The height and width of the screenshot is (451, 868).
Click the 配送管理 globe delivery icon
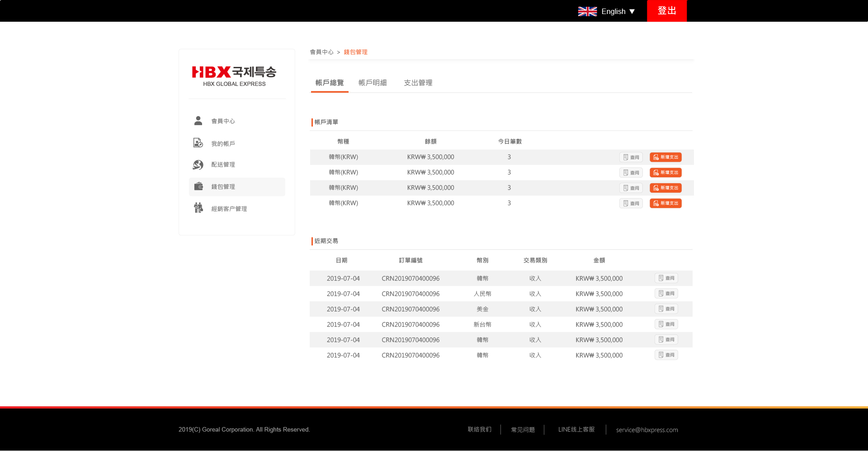tap(198, 164)
